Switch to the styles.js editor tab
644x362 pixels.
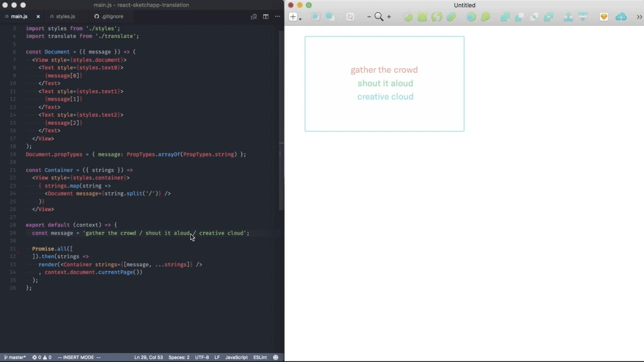pyautogui.click(x=65, y=17)
